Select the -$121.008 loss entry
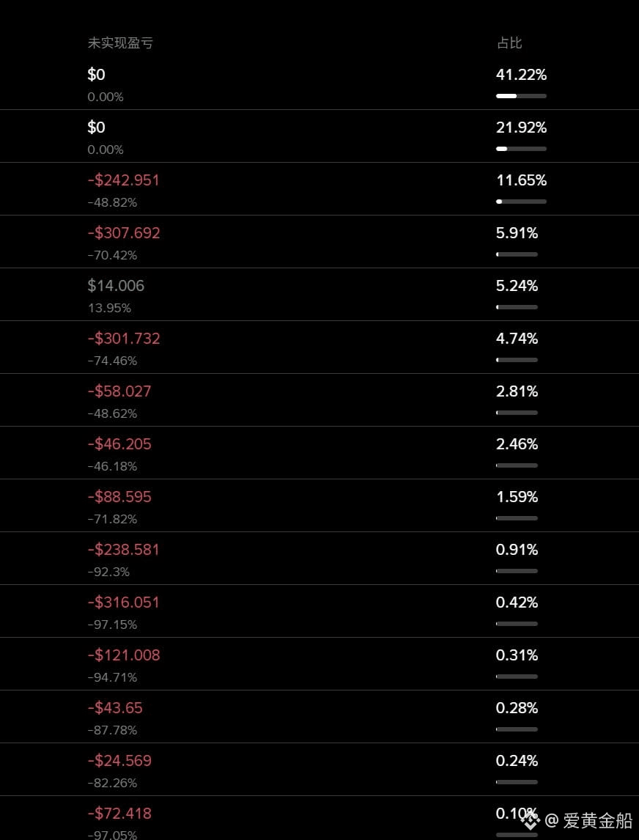 (x=123, y=655)
